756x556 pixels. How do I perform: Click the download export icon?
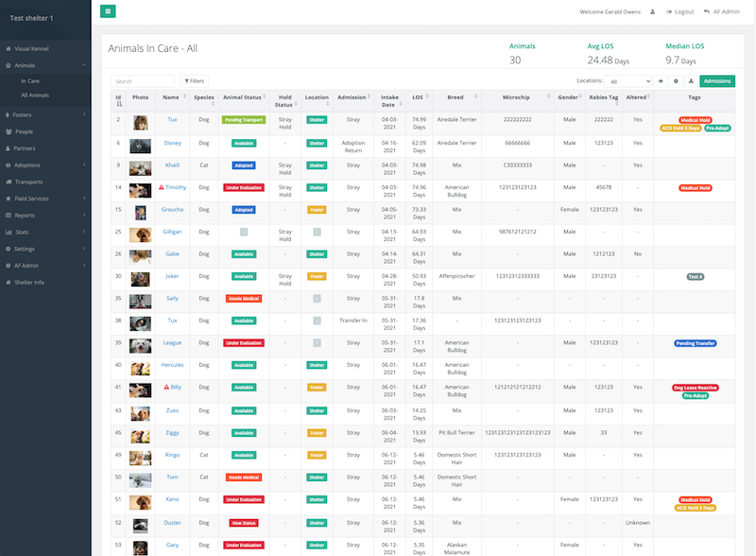691,81
